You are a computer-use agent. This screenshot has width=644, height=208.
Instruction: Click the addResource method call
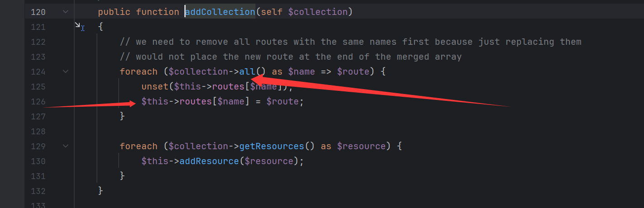209,161
